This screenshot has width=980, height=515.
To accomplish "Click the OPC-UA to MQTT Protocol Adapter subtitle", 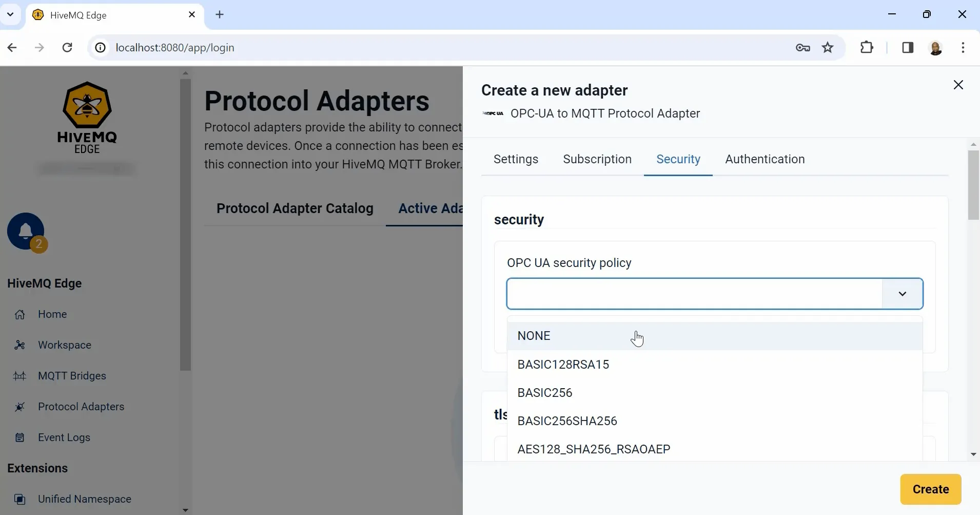I will click(605, 113).
